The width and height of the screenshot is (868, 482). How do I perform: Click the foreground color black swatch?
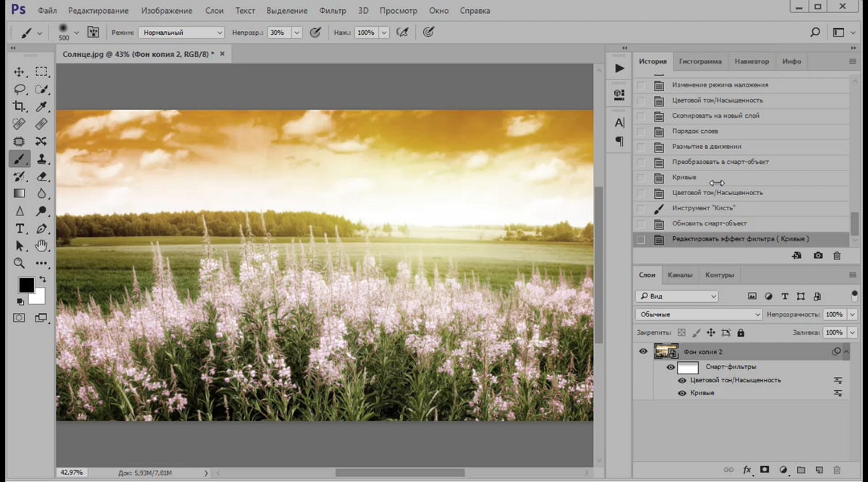coord(26,285)
